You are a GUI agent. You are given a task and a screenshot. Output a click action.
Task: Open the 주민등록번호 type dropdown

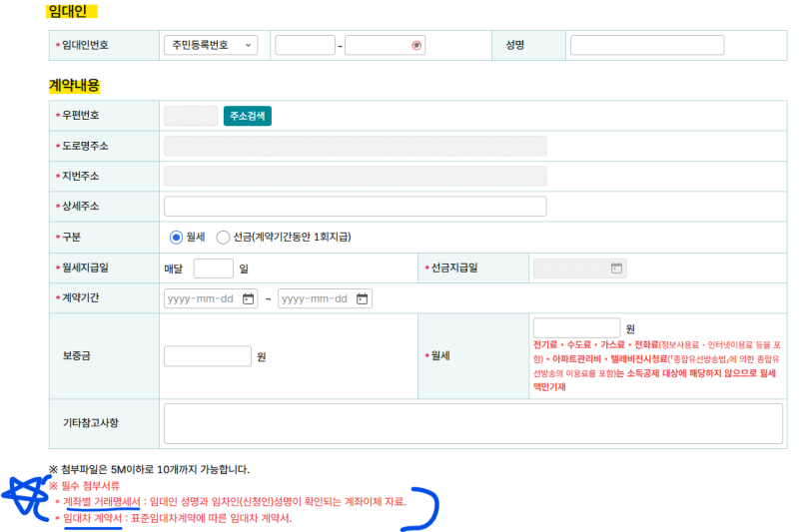point(211,45)
